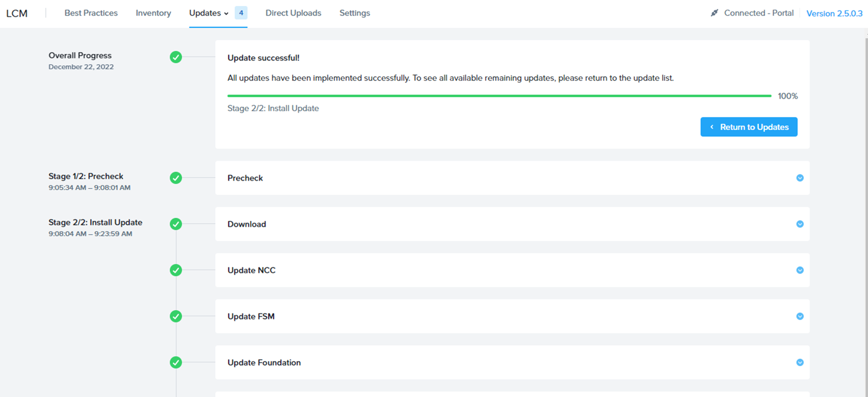The image size is (868, 397).
Task: Click the Update Foundation green checkmark icon
Action: tap(176, 362)
